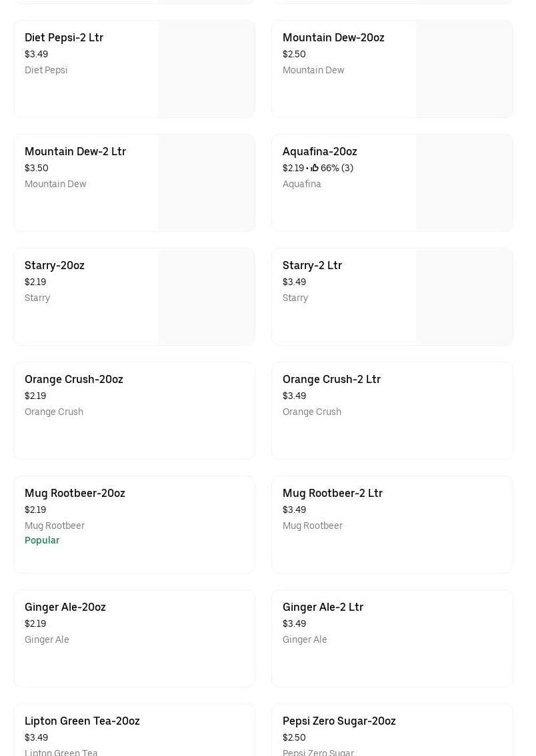Click the Aquafina-20oz image thumbnail
The height and width of the screenshot is (756, 536).
point(464,183)
